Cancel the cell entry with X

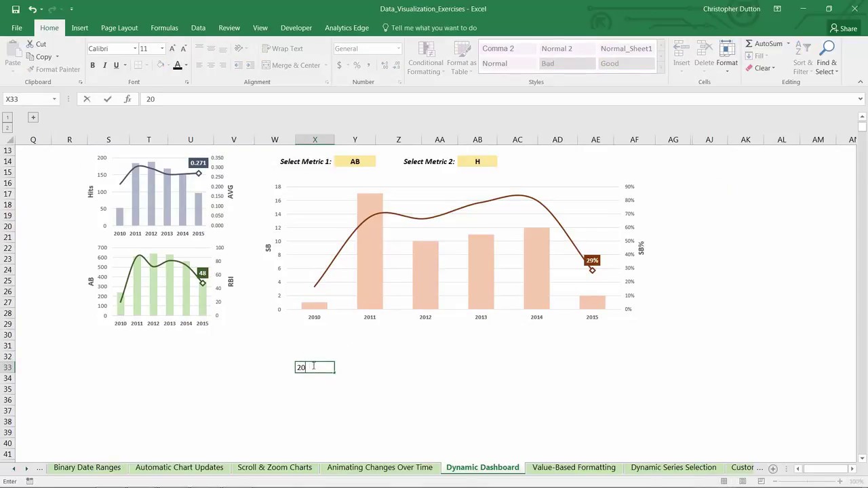click(x=86, y=99)
